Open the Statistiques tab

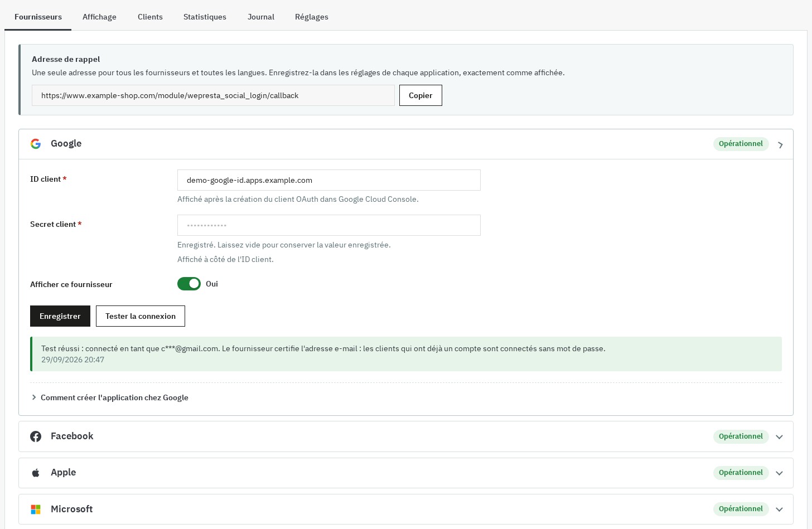pos(205,17)
